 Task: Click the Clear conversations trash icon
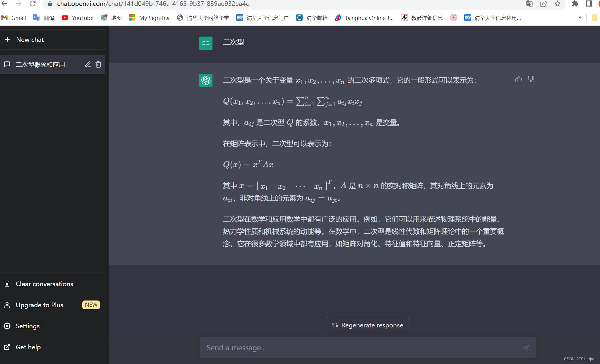click(x=7, y=284)
